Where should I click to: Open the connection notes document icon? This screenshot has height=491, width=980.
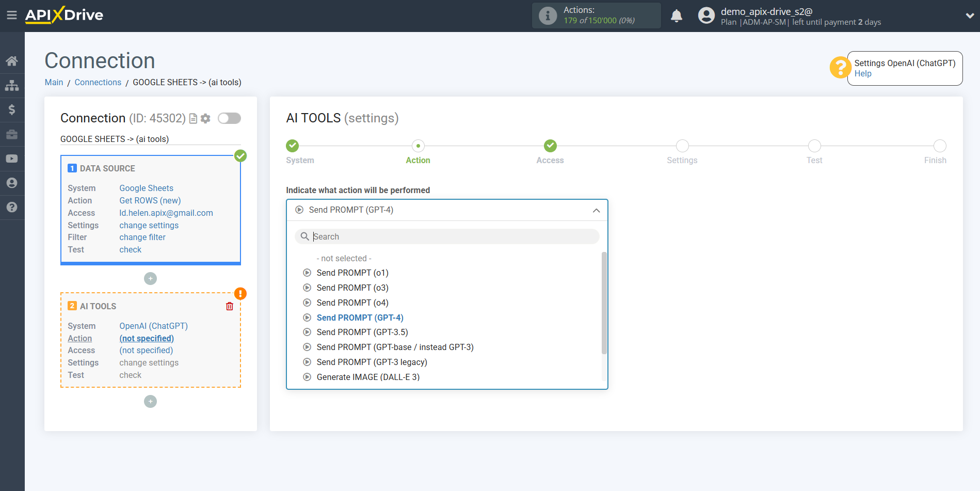pos(194,119)
